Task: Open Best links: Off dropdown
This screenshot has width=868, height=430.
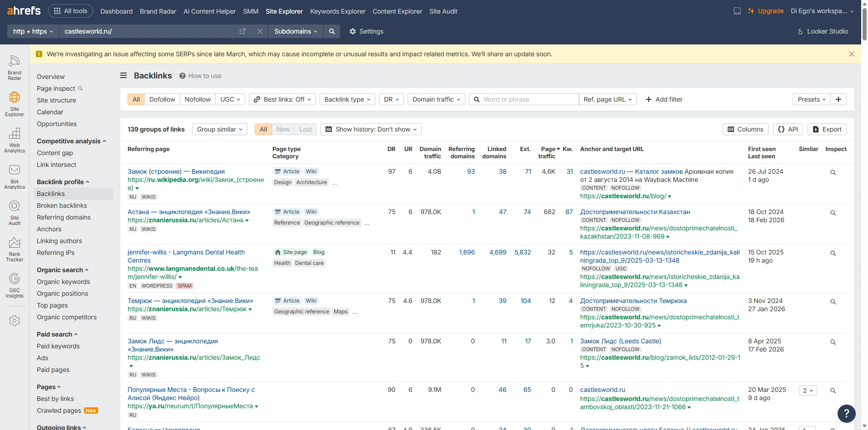Action: click(282, 99)
